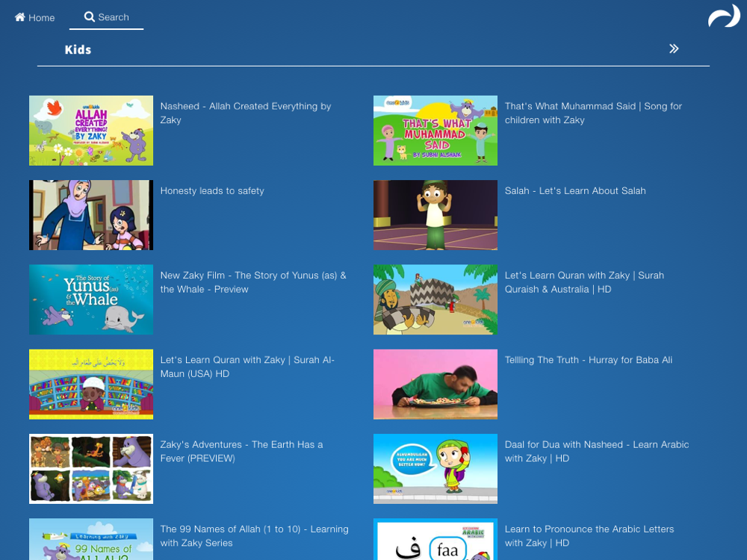This screenshot has height=560, width=747.
Task: Select 'Honesty leads to safety' title
Action: (212, 190)
